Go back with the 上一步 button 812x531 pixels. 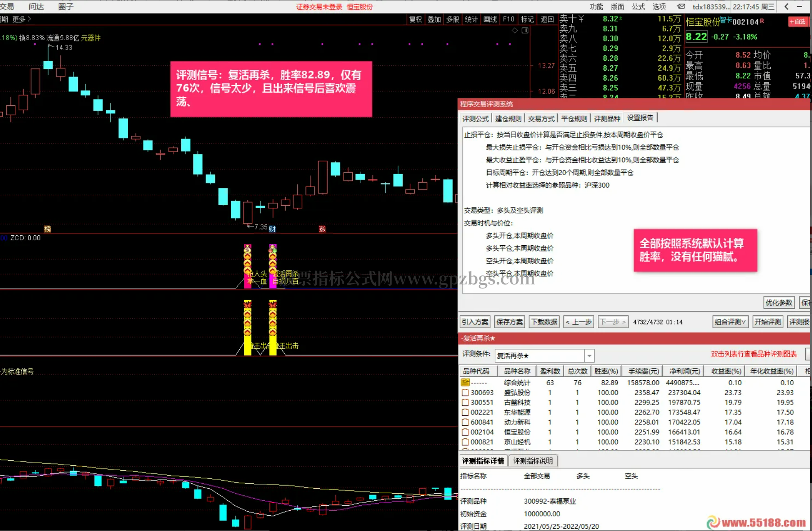[x=579, y=322]
